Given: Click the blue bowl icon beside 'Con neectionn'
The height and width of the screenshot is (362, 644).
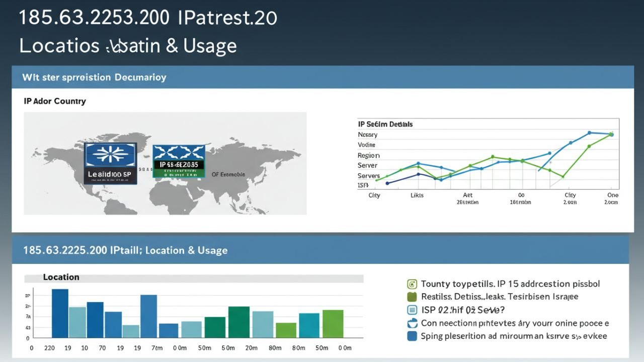Looking at the screenshot, I should click(x=412, y=323).
